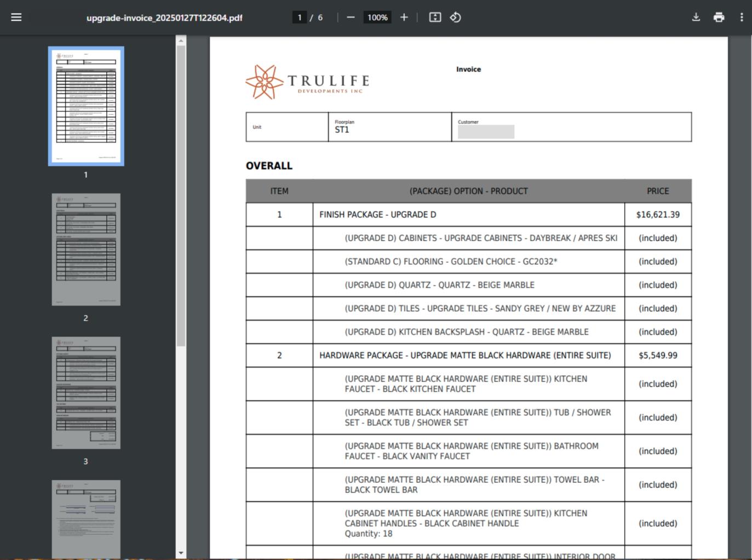Open page 3 via the thumbnail panel

pos(85,393)
